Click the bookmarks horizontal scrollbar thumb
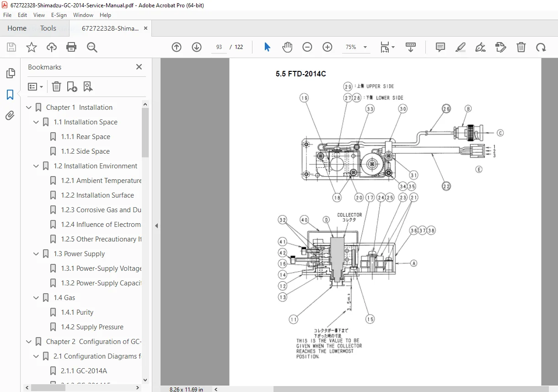The image size is (558, 392). tap(48, 388)
